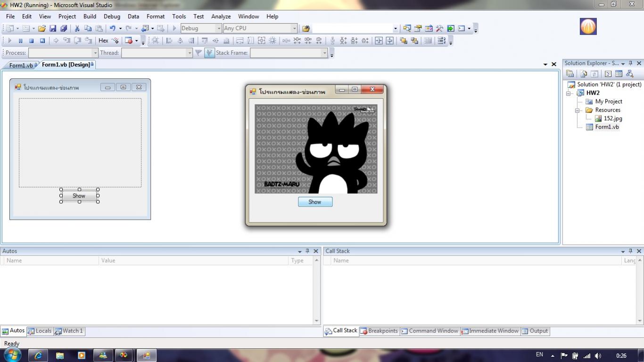Step Over debugging icon
Viewport: 644px width, 362px height.
coord(77,41)
